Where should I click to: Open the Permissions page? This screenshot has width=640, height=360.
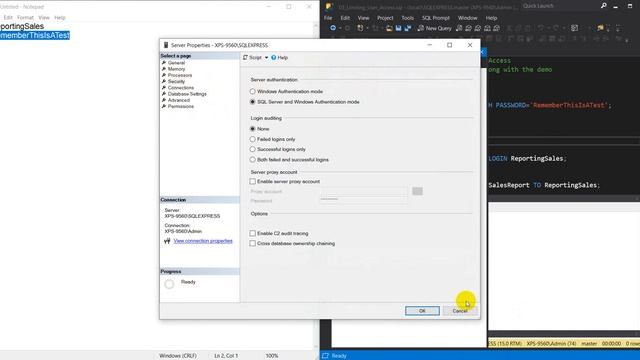click(180, 106)
